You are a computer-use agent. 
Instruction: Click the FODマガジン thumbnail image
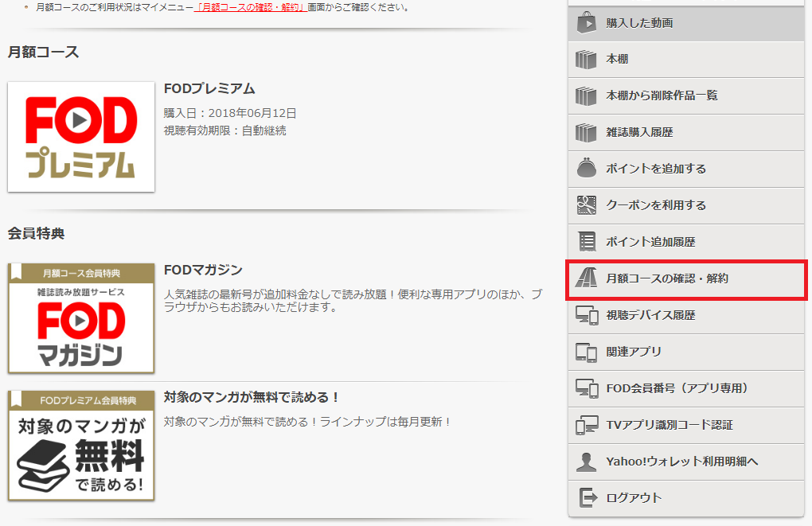81,318
